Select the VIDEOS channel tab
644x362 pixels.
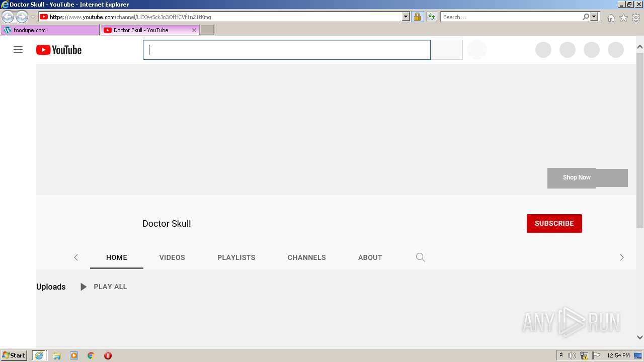(172, 257)
